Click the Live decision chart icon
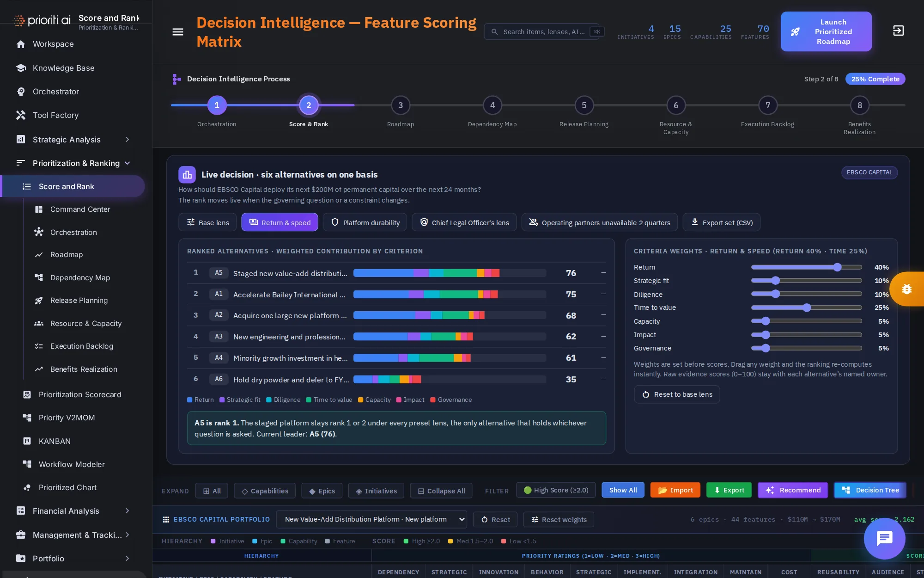The height and width of the screenshot is (578, 924). (187, 175)
